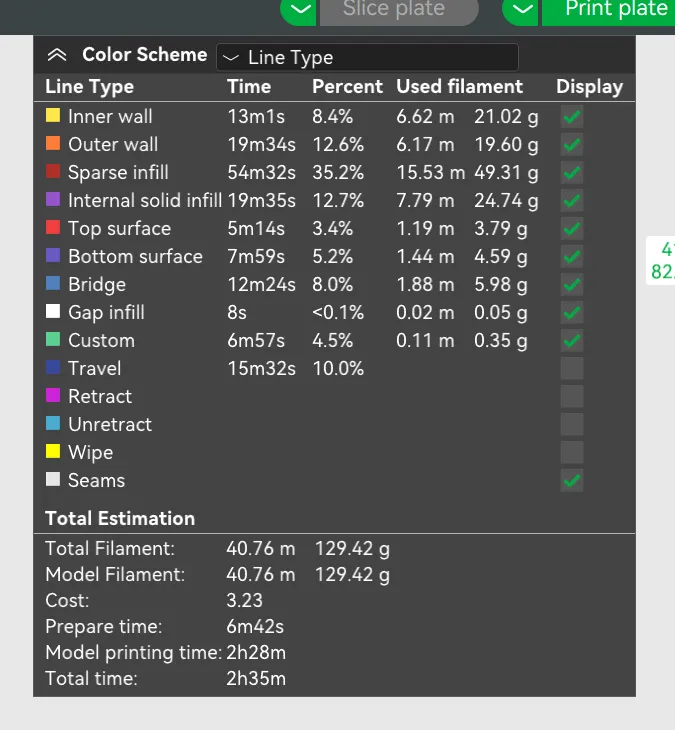Click the purple Internal solid infill swatch
675x730 pixels.
click(x=53, y=199)
